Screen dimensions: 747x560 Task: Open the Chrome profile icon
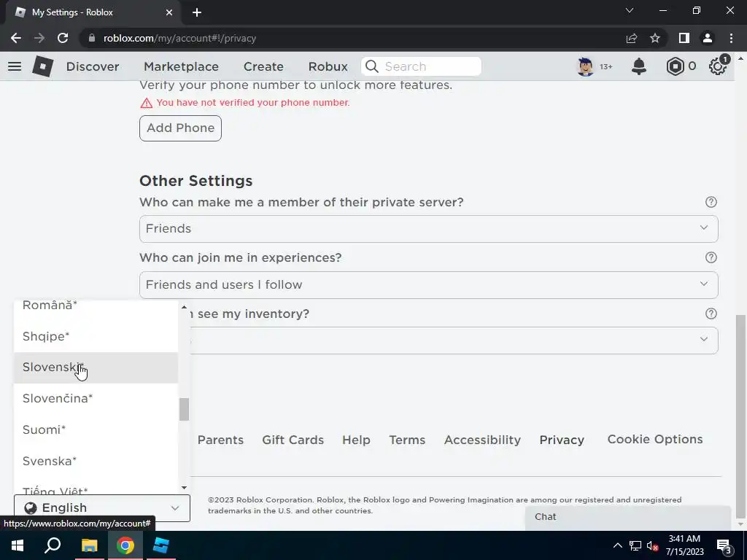[708, 38]
